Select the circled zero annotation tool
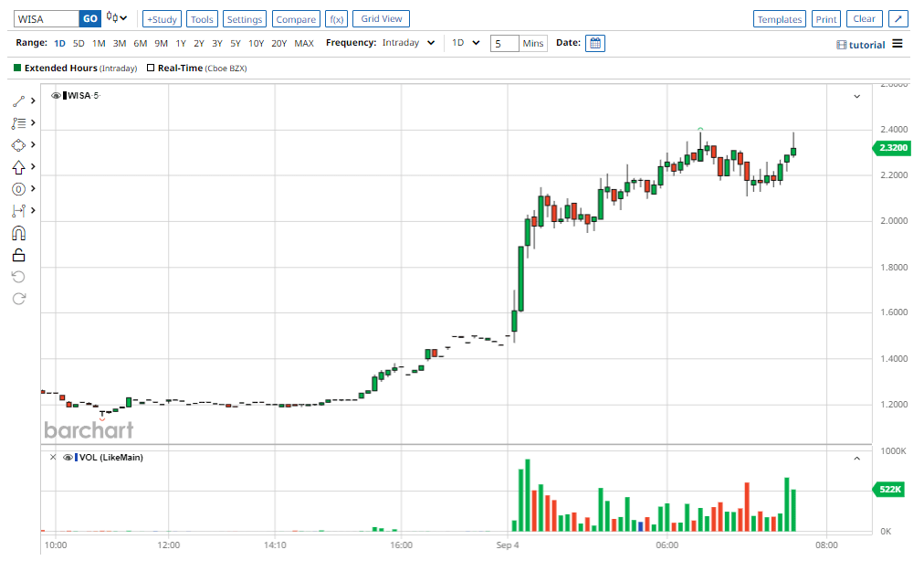Image resolution: width=924 pixels, height=571 pixels. [18, 189]
